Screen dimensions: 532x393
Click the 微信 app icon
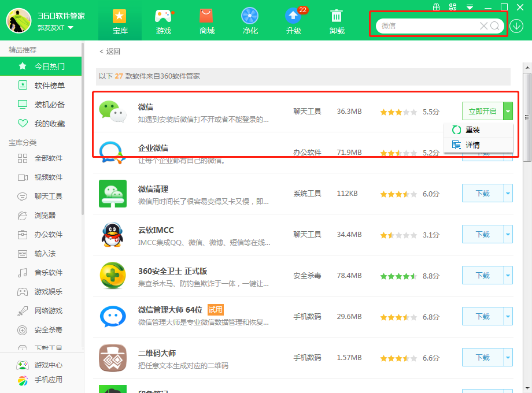click(113, 111)
